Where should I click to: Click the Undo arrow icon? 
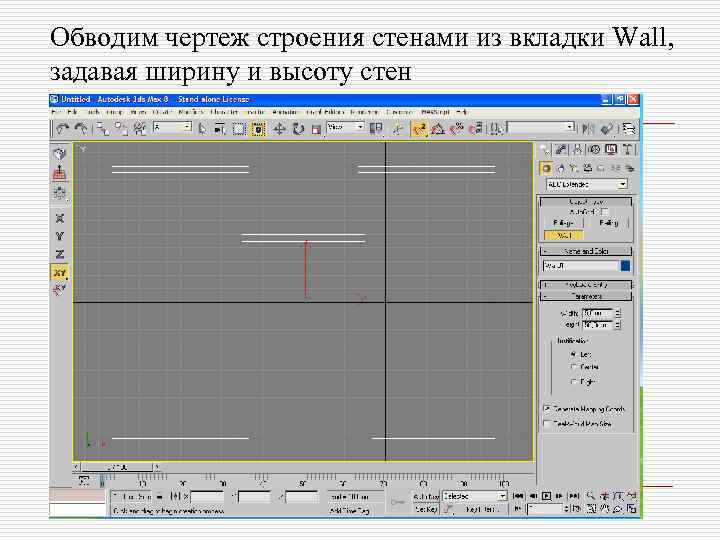coord(62,129)
